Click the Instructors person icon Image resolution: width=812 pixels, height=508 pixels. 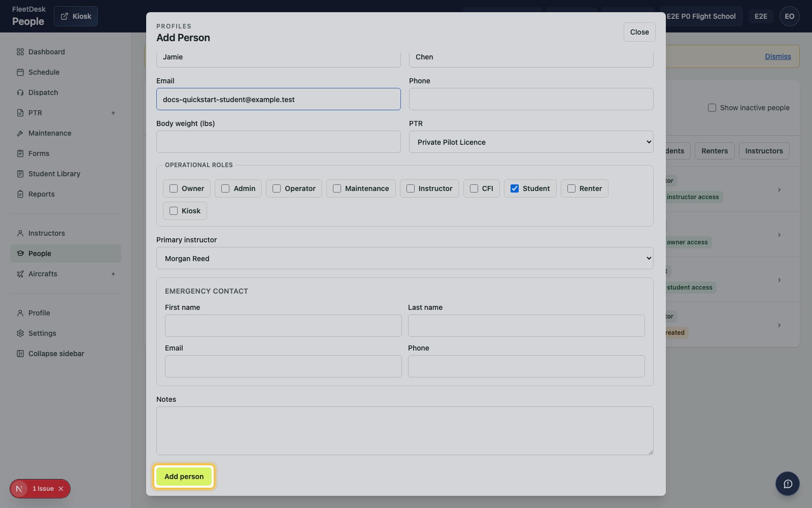point(20,233)
